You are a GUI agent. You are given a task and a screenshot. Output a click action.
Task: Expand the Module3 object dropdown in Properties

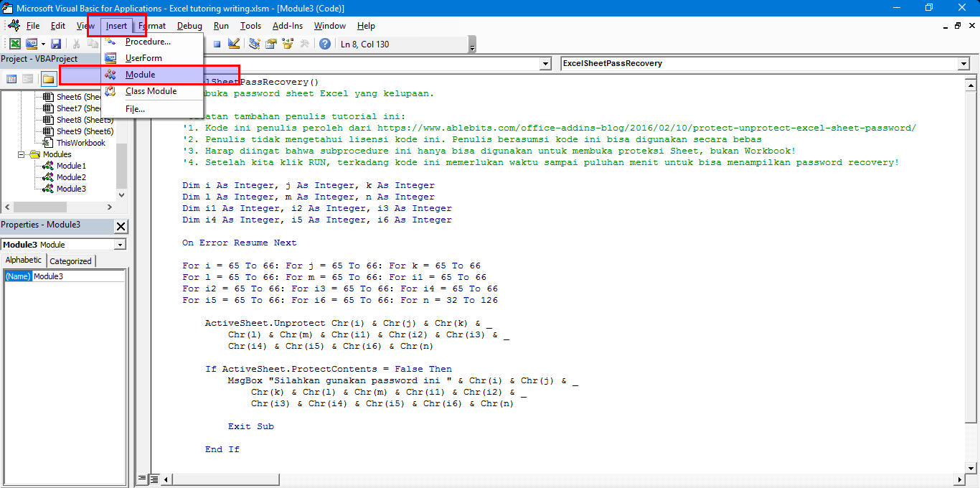pyautogui.click(x=120, y=245)
